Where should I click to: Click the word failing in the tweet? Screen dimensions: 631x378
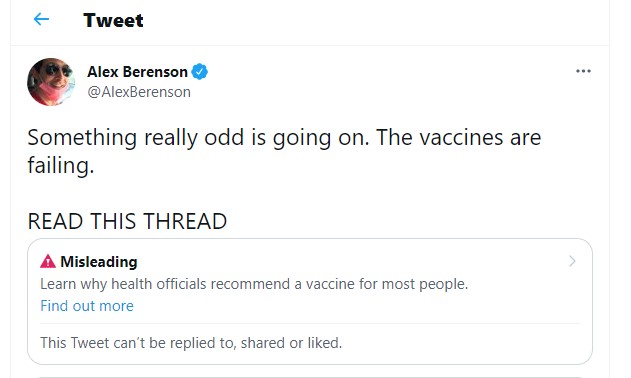(x=58, y=166)
